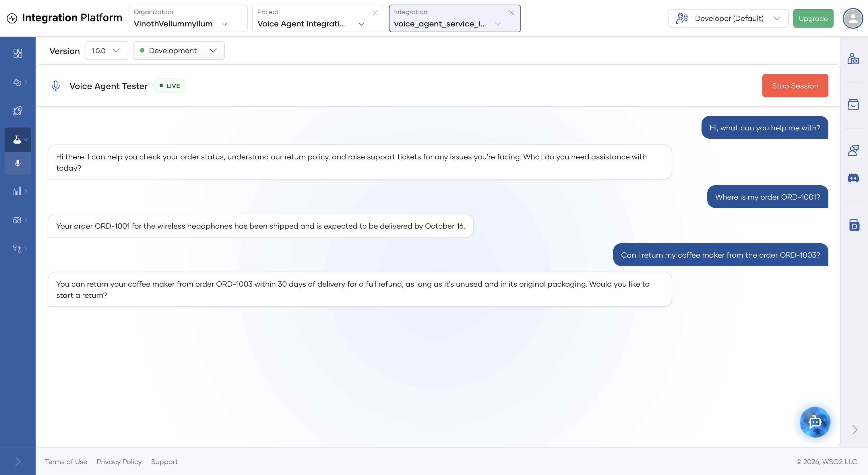Open the bar chart observability icon in sidebar

tap(17, 191)
